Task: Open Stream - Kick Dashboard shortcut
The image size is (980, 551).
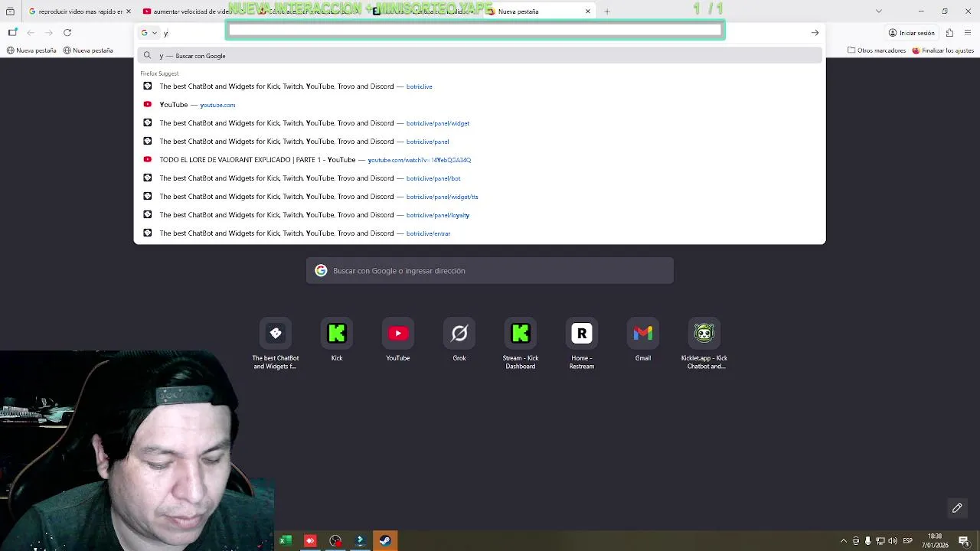Action: 521,344
